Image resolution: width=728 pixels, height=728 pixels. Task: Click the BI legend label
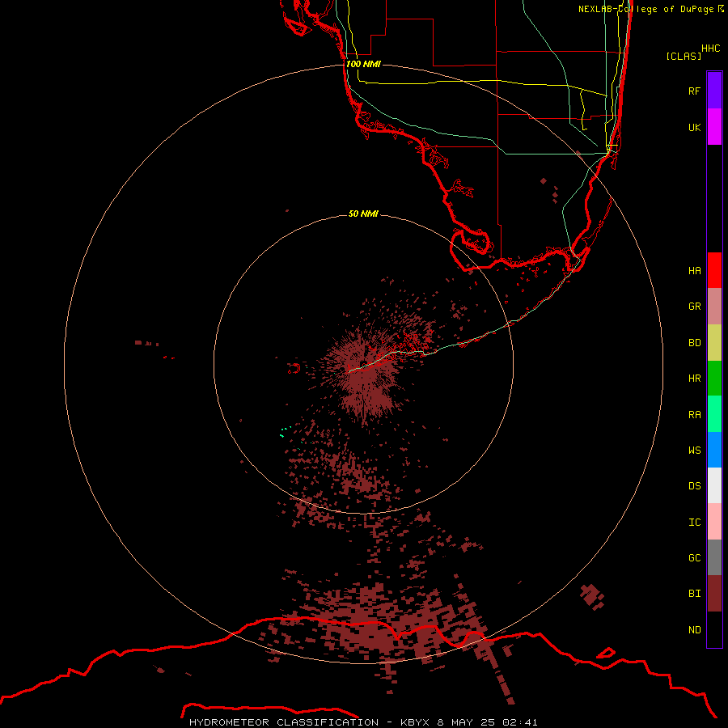pyautogui.click(x=694, y=594)
